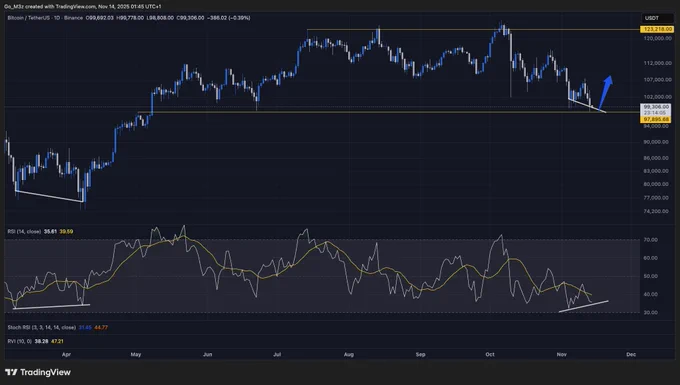Click the RVI value 38.28
Viewport: 680px width, 385px height.
point(41,342)
